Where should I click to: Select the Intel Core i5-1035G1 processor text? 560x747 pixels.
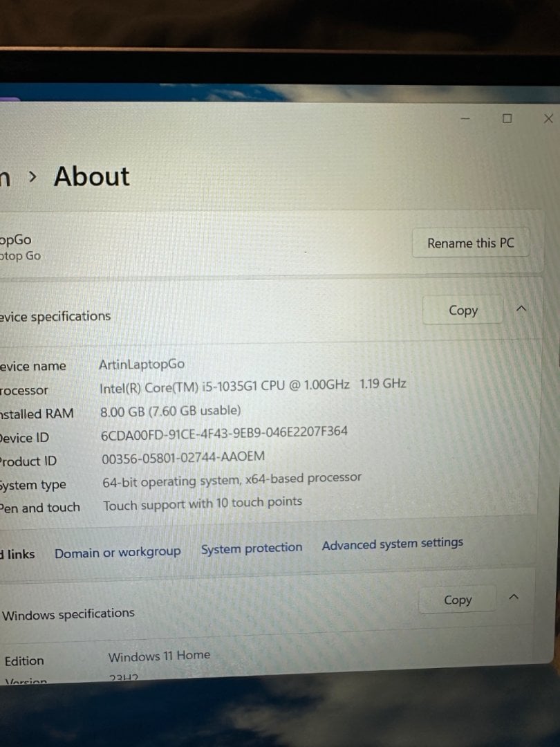coord(252,386)
